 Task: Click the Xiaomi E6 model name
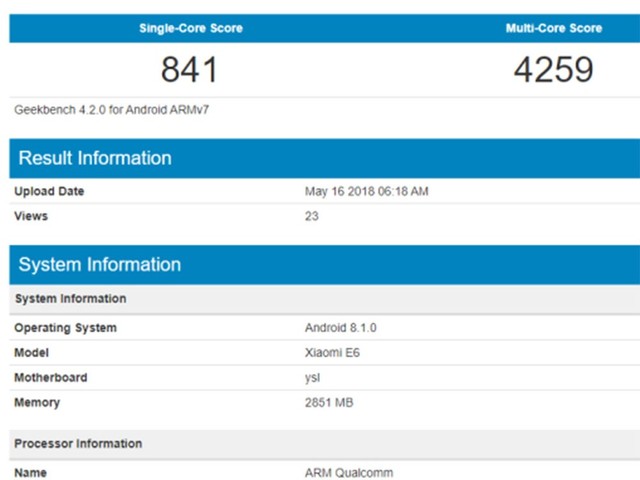332,353
